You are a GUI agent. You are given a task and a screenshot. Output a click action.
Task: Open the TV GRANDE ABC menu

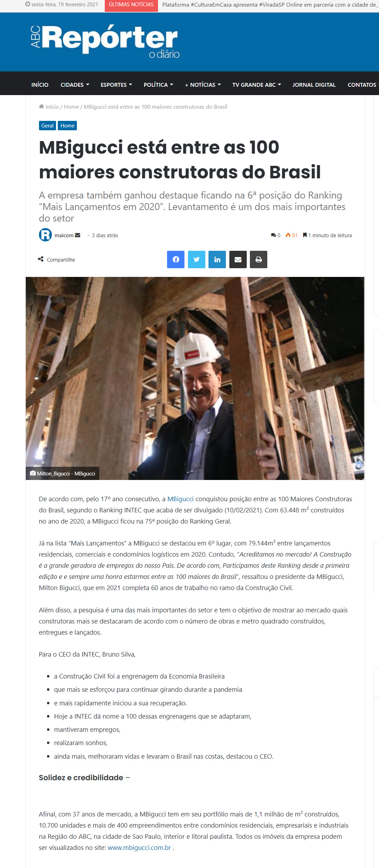(x=257, y=85)
